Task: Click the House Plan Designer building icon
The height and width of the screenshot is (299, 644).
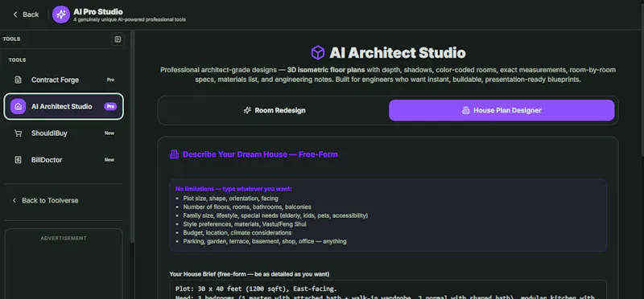Action: (x=466, y=110)
